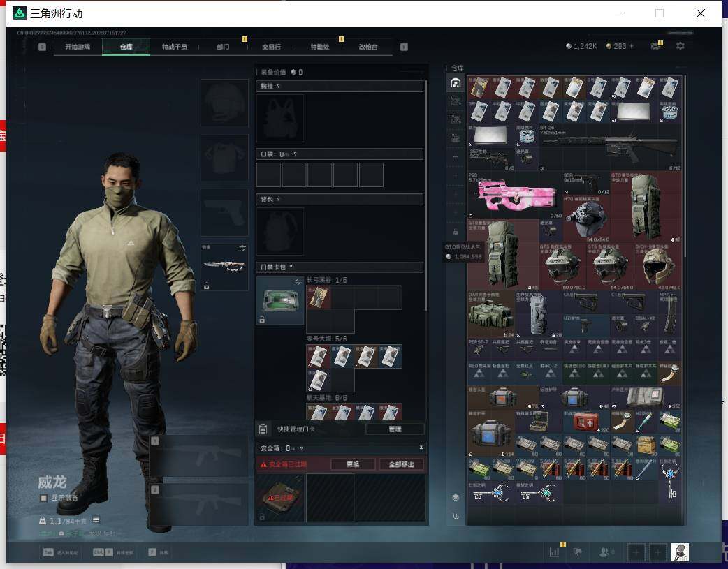Viewport: 728px width, 569px height.
Task: Open the 特勤处 tab
Action: click(320, 47)
